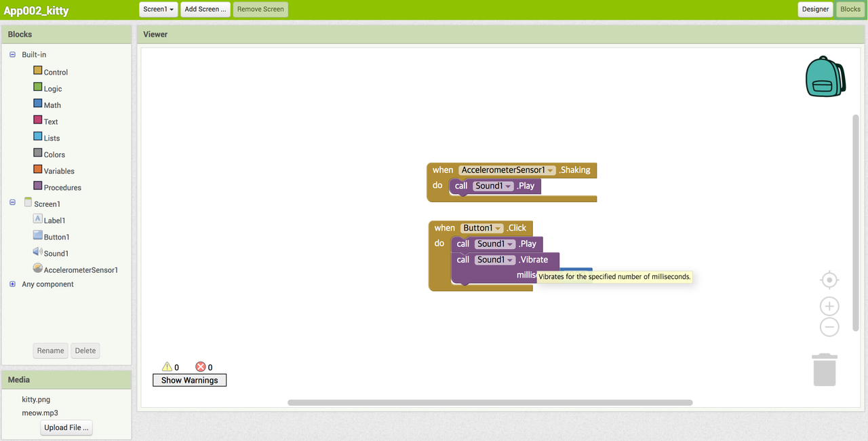Screen dimensions: 868x441
Task: Click the vertical scrollbar in viewer
Action: (x=856, y=223)
